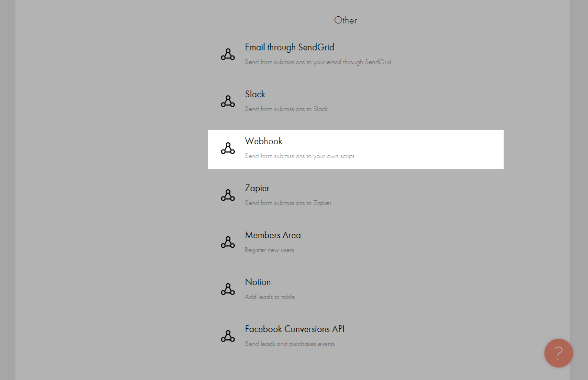The width and height of the screenshot is (588, 380).
Task: Select the Slack service title
Action: coord(255,94)
